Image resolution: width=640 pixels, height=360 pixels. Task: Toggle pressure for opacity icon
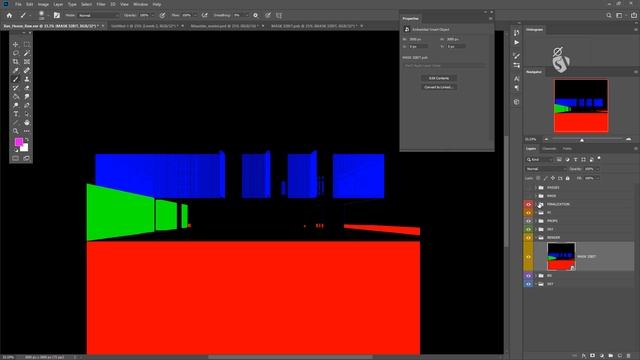(162, 15)
